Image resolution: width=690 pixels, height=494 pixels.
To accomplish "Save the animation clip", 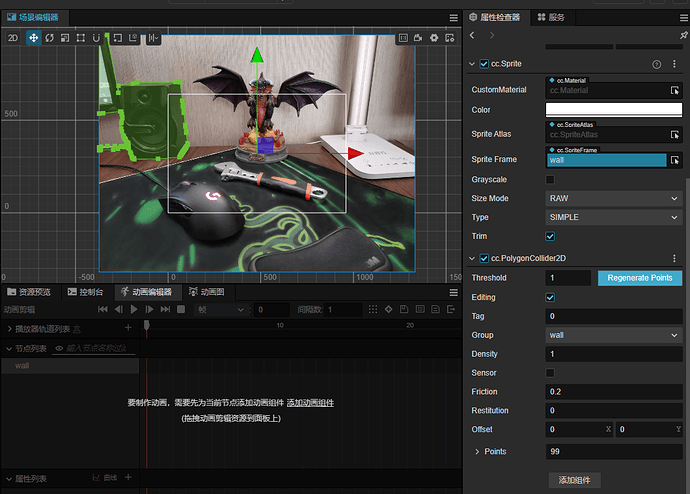I will [x=404, y=309].
